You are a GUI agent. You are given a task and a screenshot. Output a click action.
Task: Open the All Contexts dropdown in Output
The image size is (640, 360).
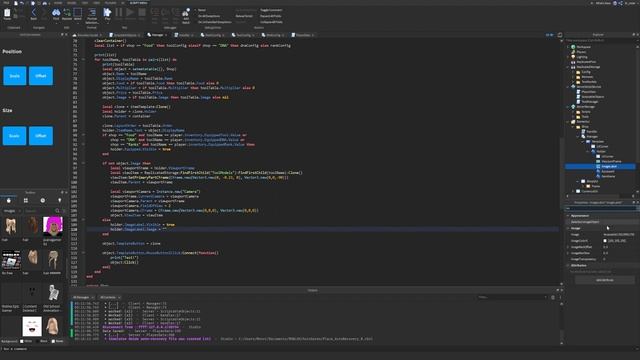tap(110, 297)
